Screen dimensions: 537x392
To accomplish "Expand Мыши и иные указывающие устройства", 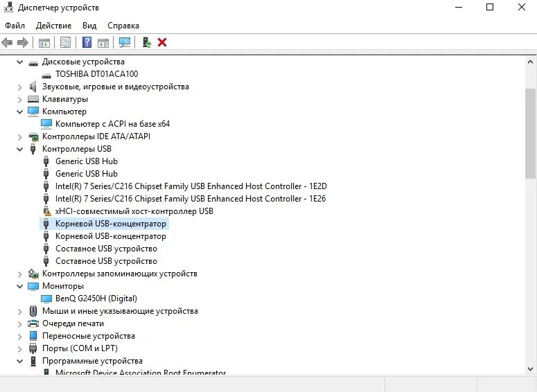I will tap(20, 311).
